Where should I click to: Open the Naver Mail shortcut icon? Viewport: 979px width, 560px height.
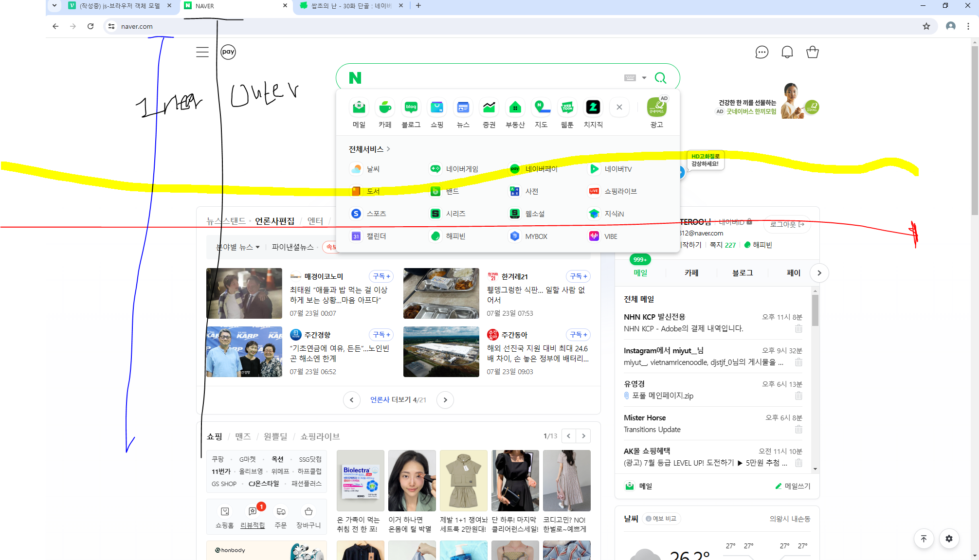[359, 108]
